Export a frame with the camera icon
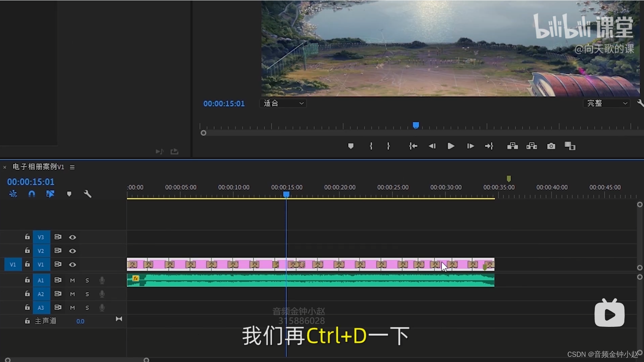 [551, 146]
